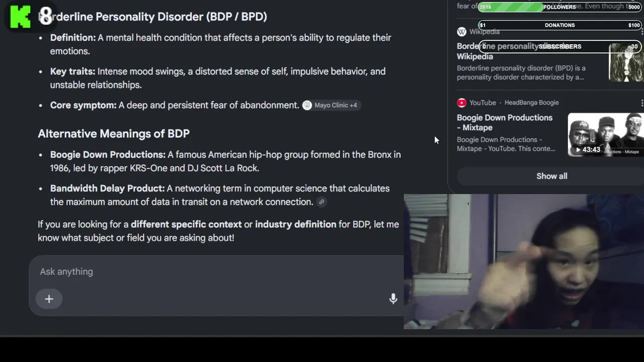
Task: Click the bold 'different specific context' text
Action: (x=186, y=224)
